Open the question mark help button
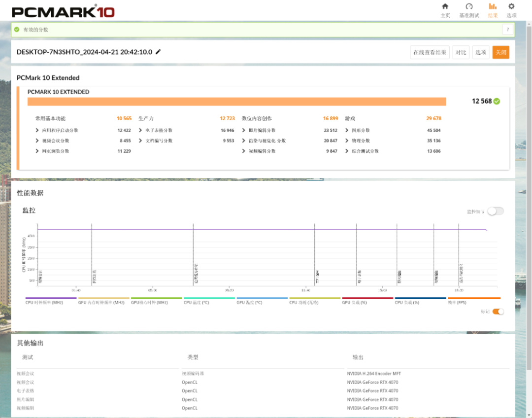Image resolution: width=532 pixels, height=418 pixels. (507, 30)
